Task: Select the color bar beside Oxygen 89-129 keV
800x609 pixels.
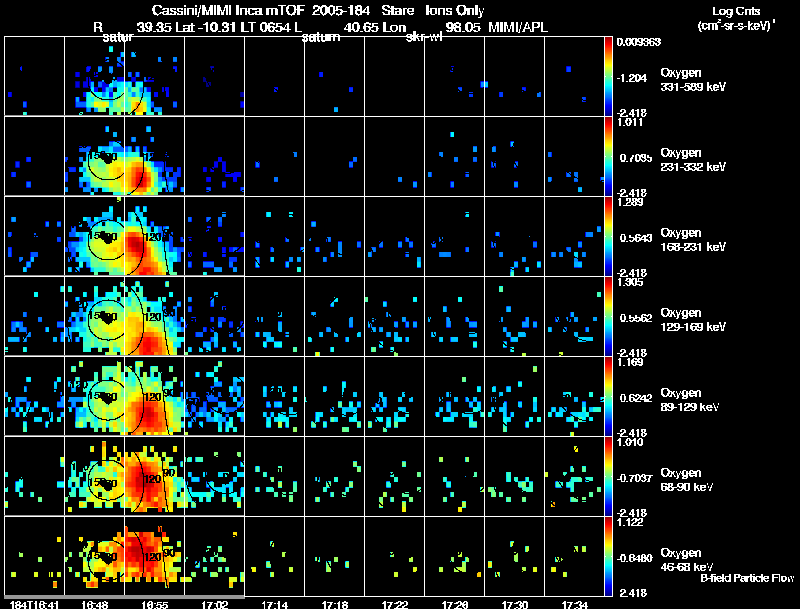Action: click(608, 396)
